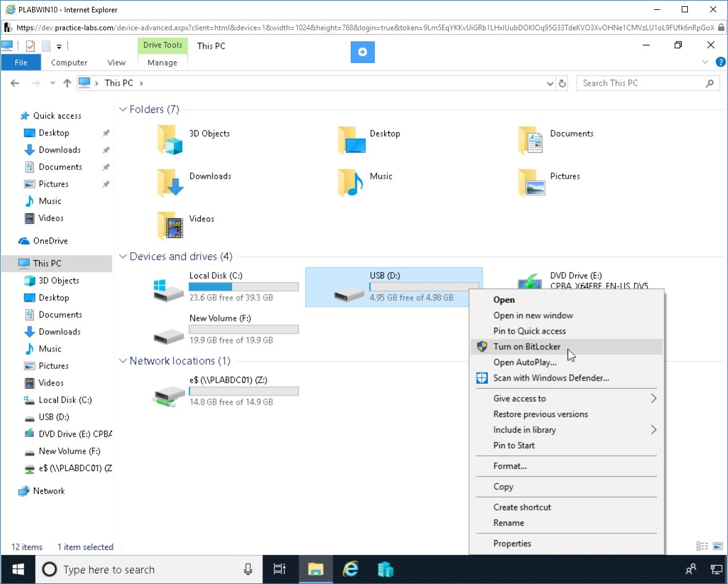Open OneDrive in the navigation pane
This screenshot has width=728, height=584.
pos(50,240)
